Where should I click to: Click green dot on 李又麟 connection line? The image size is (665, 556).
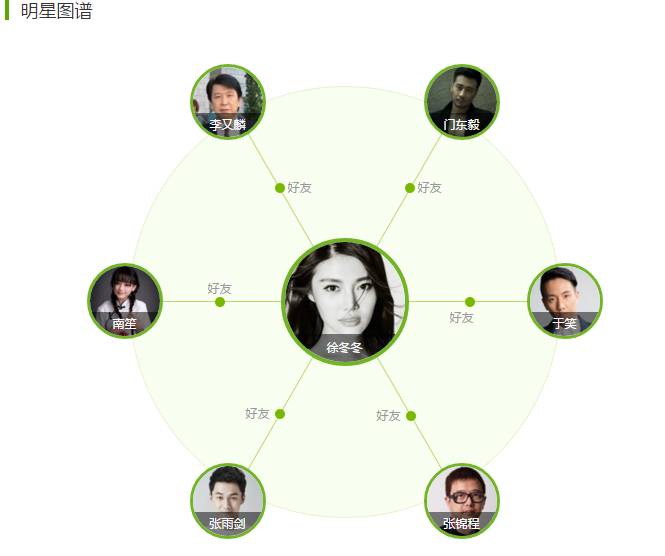279,188
